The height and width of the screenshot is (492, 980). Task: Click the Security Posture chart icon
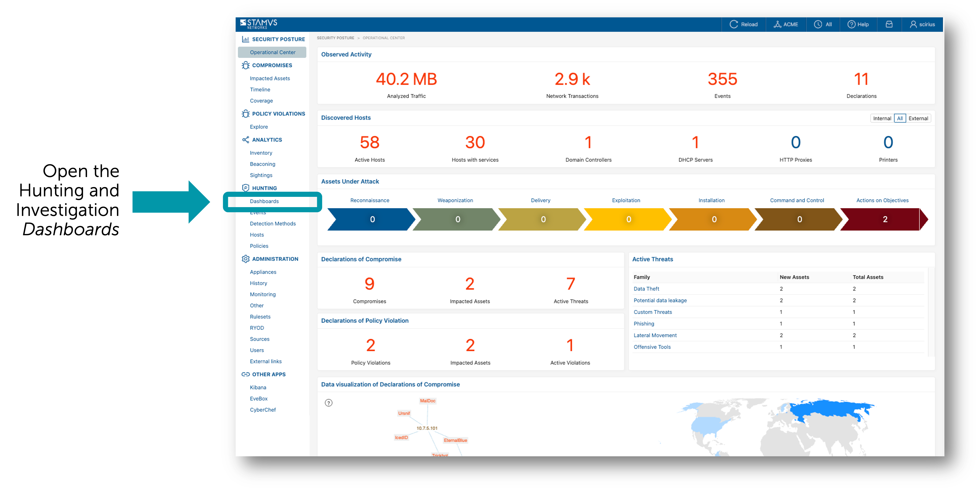coord(245,39)
